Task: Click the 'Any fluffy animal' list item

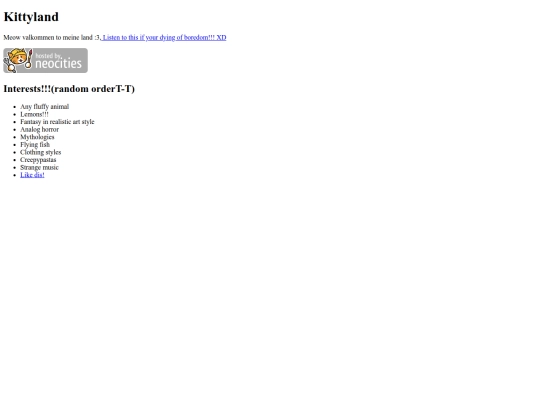Action: point(44,107)
